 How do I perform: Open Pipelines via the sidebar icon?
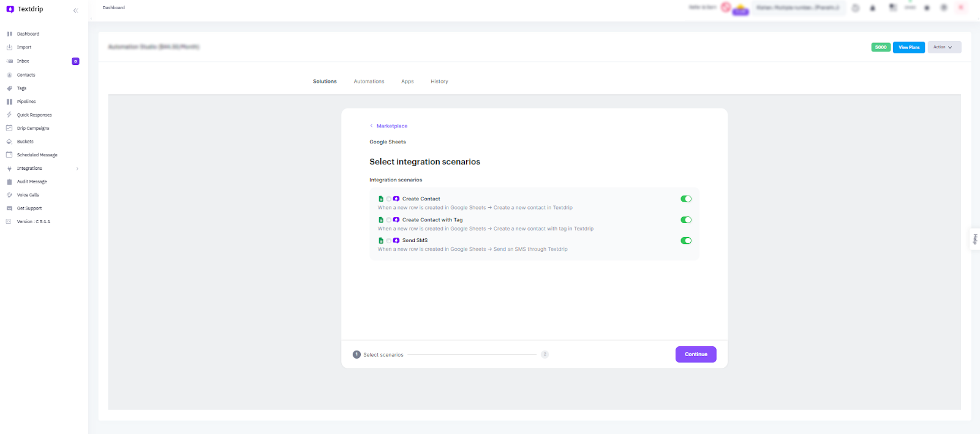pyautogui.click(x=9, y=102)
